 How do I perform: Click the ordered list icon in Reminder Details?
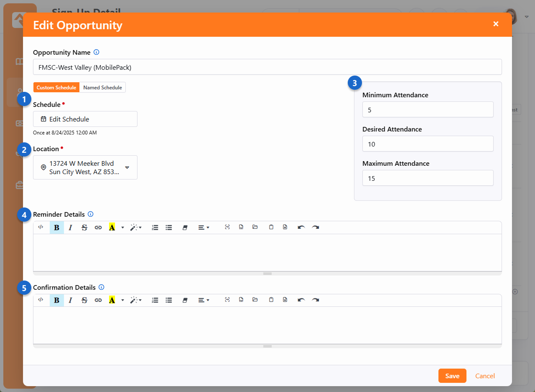155,228
